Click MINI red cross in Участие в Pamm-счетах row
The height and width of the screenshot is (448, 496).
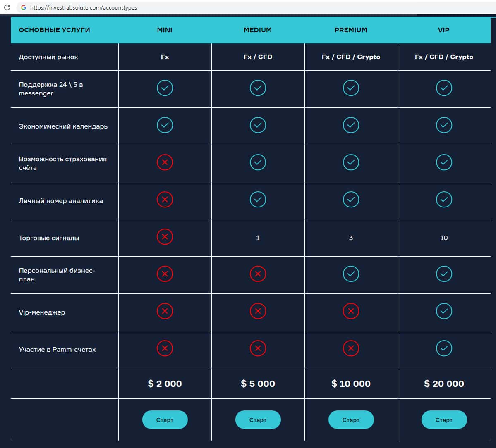[x=165, y=348]
